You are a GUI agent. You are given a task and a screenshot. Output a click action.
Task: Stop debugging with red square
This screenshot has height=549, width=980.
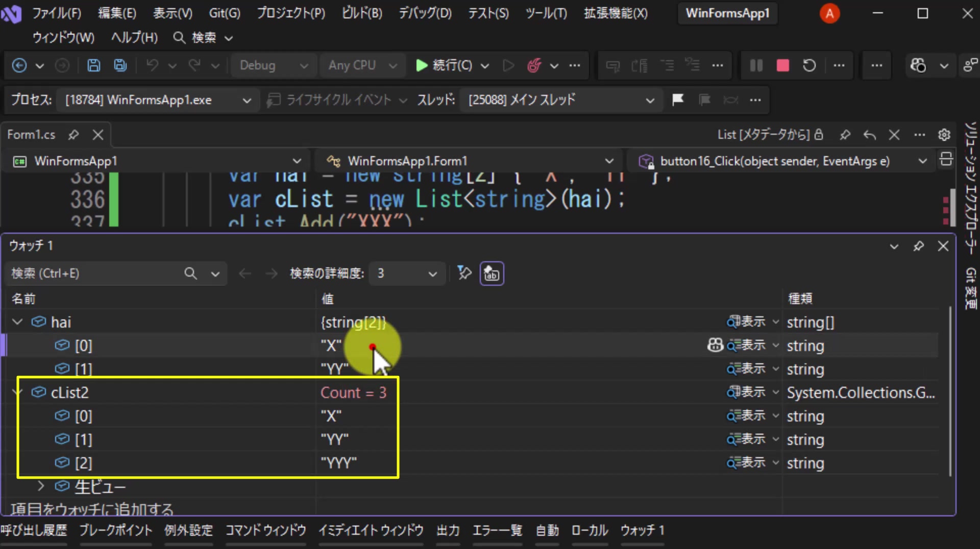[x=782, y=65]
